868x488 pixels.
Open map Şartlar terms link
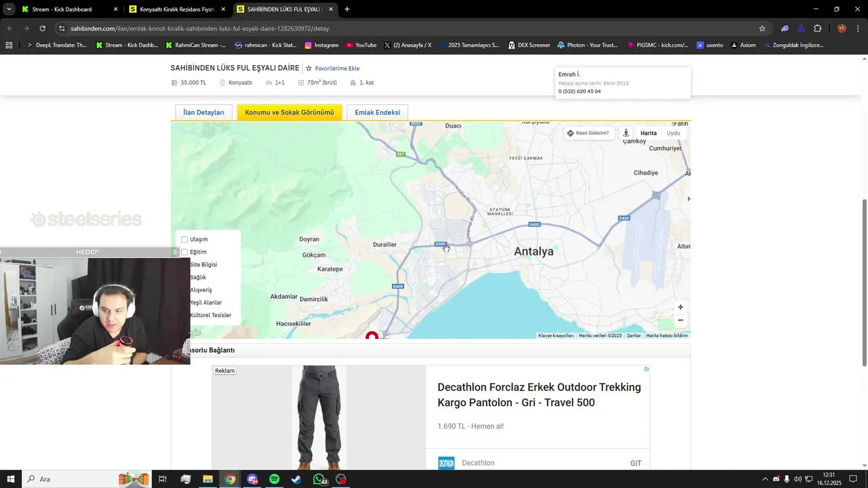[634, 335]
